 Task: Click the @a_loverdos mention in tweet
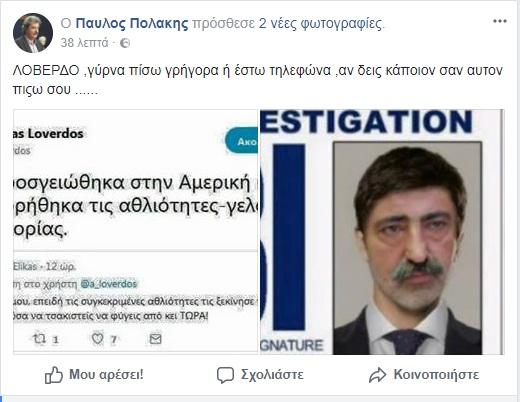[109, 284]
